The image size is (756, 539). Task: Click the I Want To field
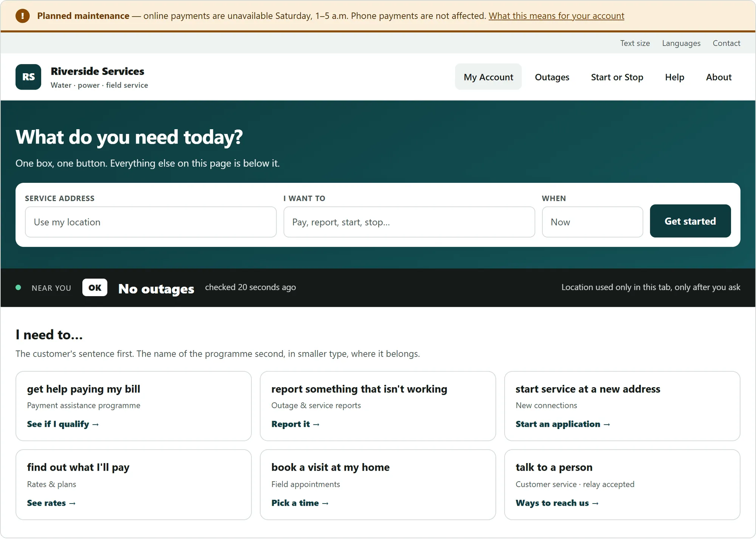pyautogui.click(x=409, y=222)
